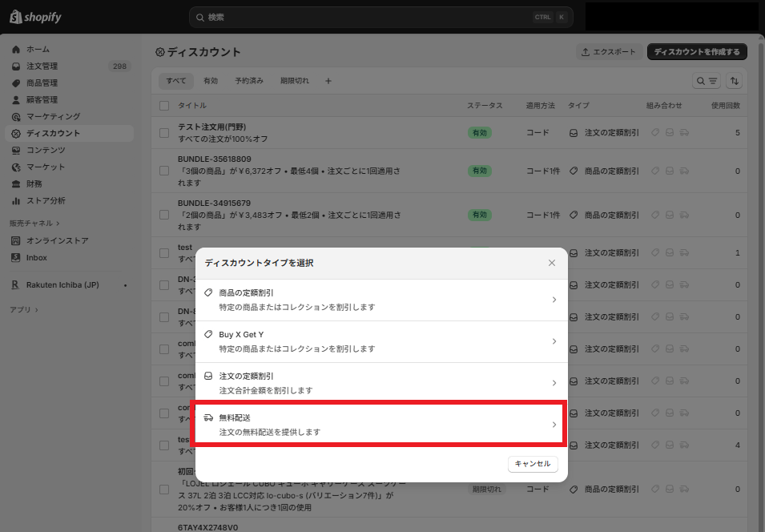Screen dimensions: 765x532
Task: Open 注文管理 orders icon in sidebar
Action: [16, 66]
